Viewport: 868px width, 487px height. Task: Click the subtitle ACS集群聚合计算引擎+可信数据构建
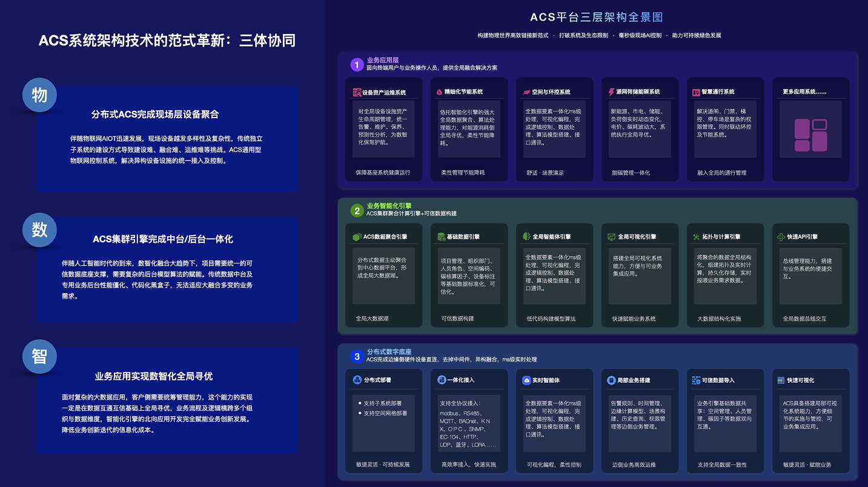[411, 214]
